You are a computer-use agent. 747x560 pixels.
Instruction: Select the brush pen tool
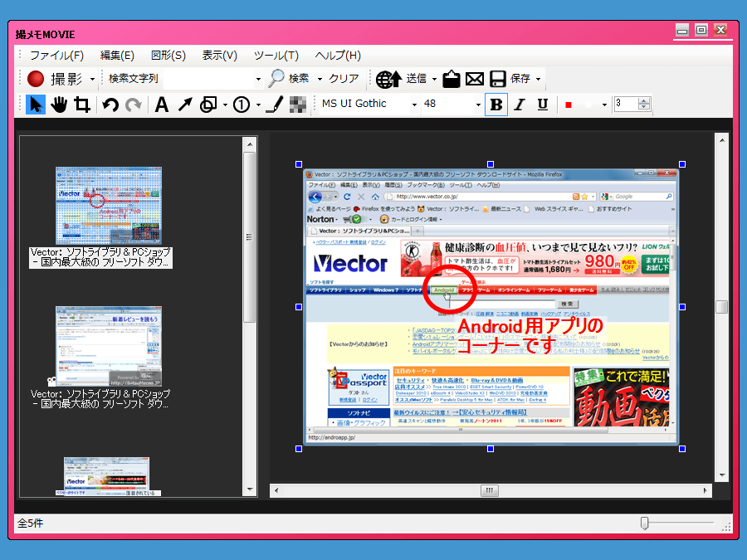tap(275, 105)
